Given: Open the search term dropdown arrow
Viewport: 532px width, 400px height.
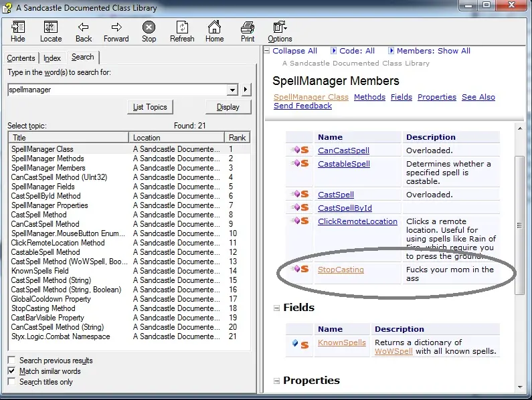Looking at the screenshot, I should coord(232,90).
